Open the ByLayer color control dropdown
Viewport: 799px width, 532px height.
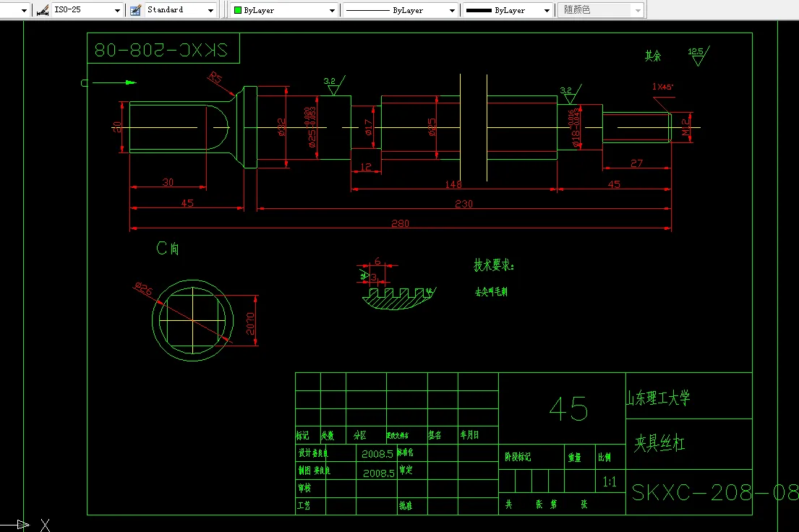tap(332, 10)
